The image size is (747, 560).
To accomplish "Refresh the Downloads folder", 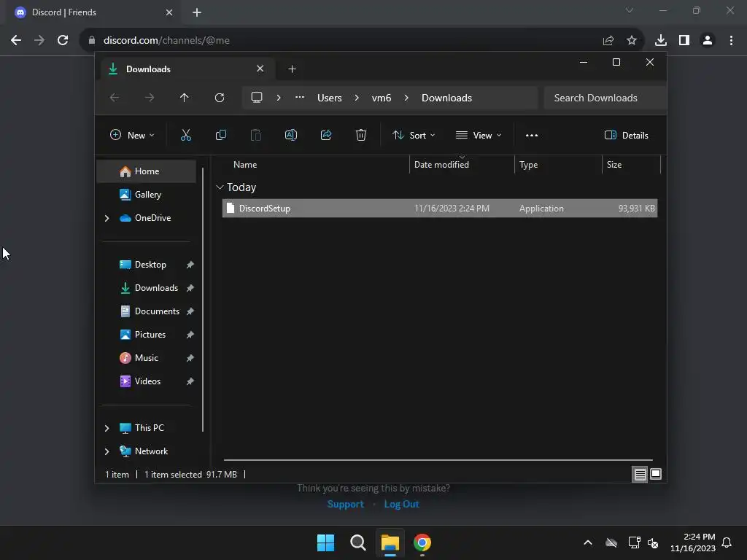I will point(219,98).
